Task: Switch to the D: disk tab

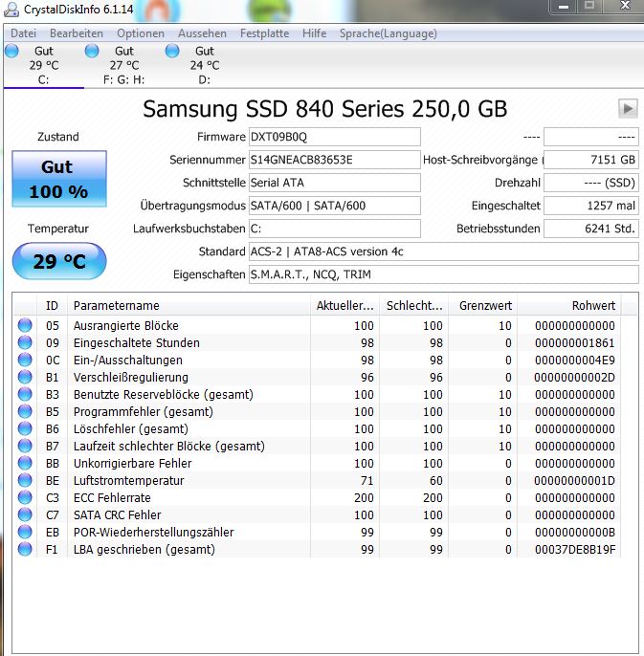Action: [205, 65]
